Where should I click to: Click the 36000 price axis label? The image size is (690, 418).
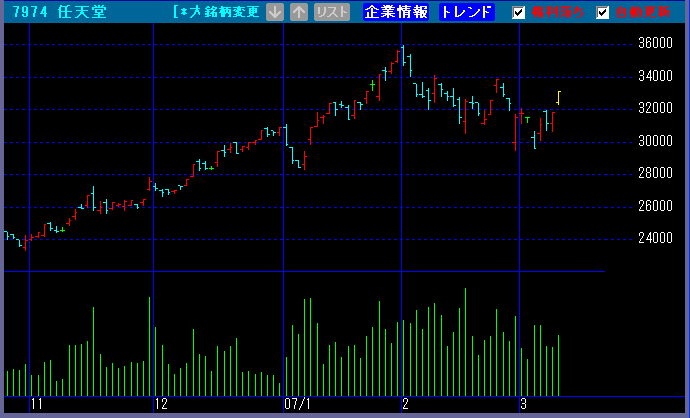point(655,43)
